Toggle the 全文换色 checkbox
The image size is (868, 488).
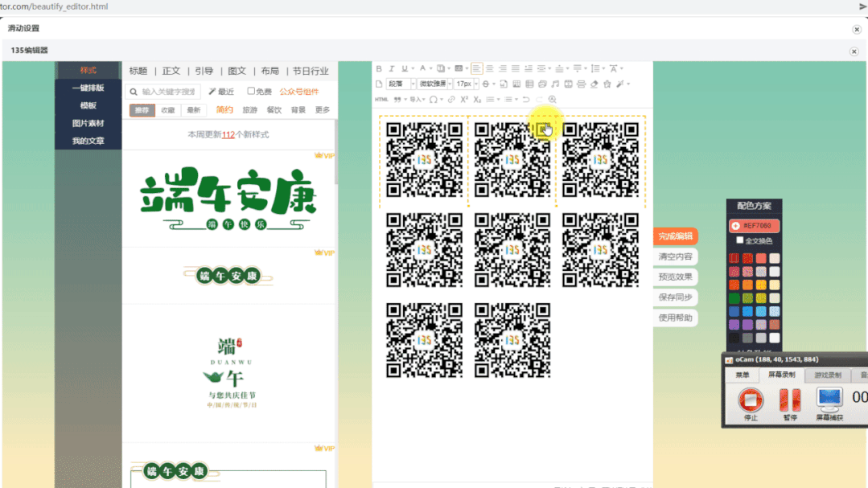point(740,240)
